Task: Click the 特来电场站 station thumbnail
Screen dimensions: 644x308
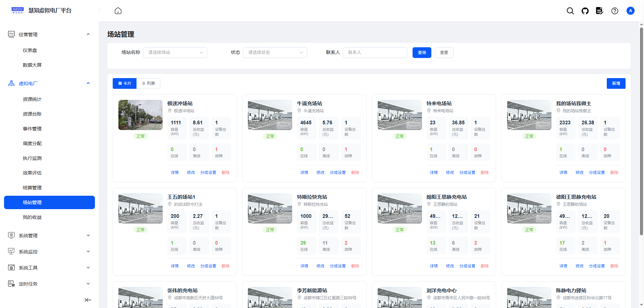Action: click(400, 115)
